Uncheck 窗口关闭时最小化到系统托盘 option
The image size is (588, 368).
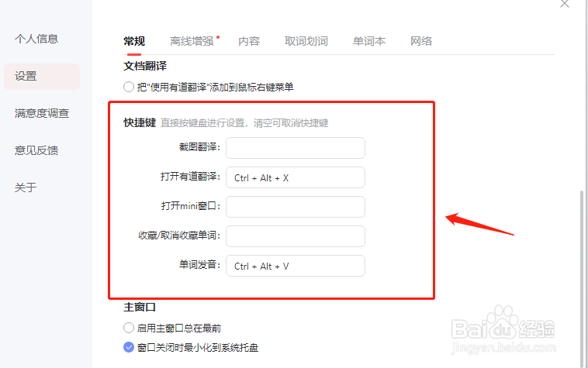[129, 347]
